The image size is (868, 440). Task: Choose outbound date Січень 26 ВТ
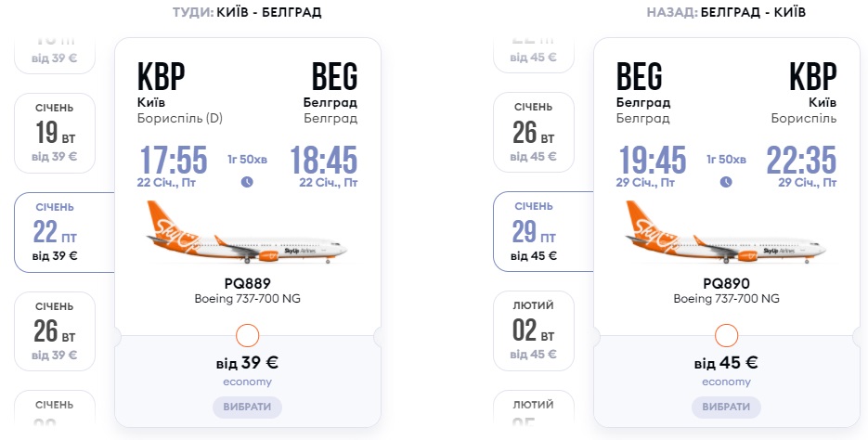55,331
